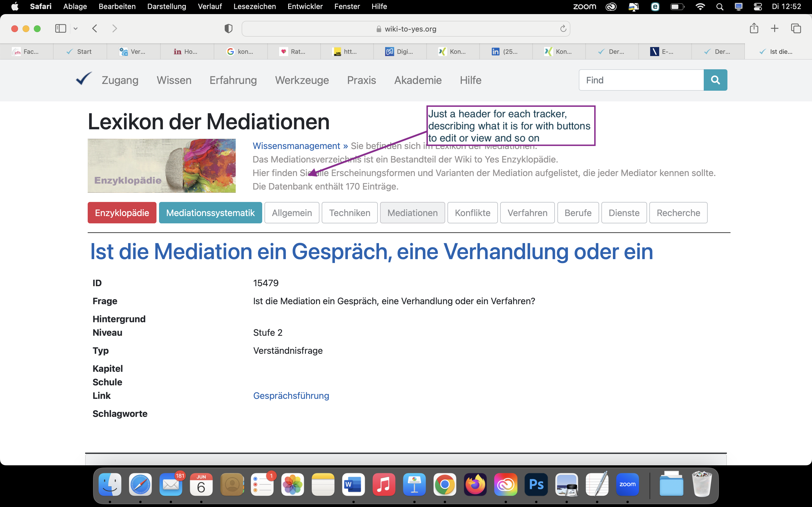Screen dimensions: 812x507
Task: Expand the sidebar dropdown chevron
Action: coord(76,28)
